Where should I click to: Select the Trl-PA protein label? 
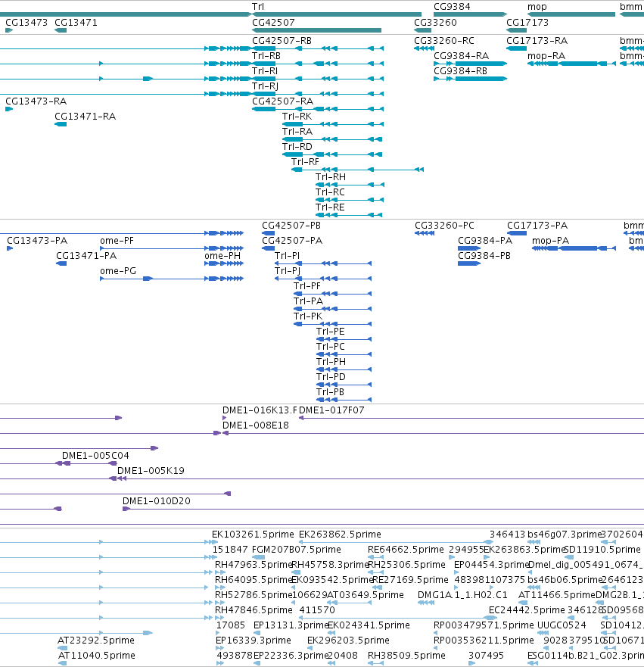pyautogui.click(x=308, y=301)
